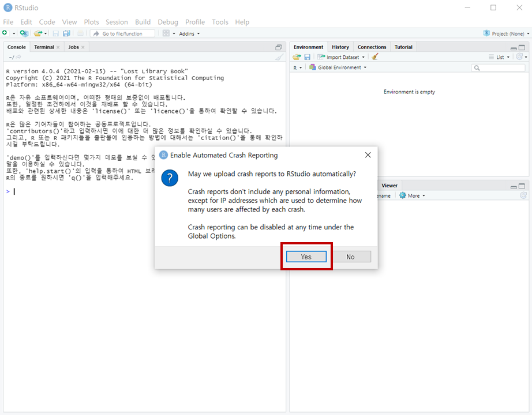Open the Project: (None) menu
This screenshot has width=532, height=415.
pyautogui.click(x=506, y=33)
